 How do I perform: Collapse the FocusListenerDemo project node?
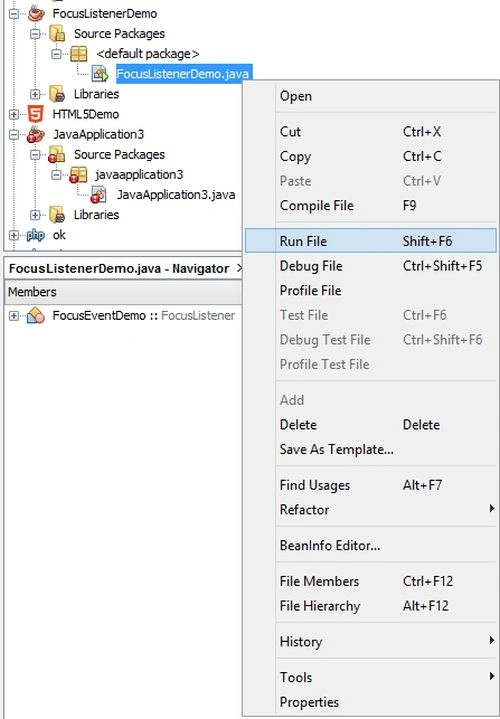pos(14,14)
